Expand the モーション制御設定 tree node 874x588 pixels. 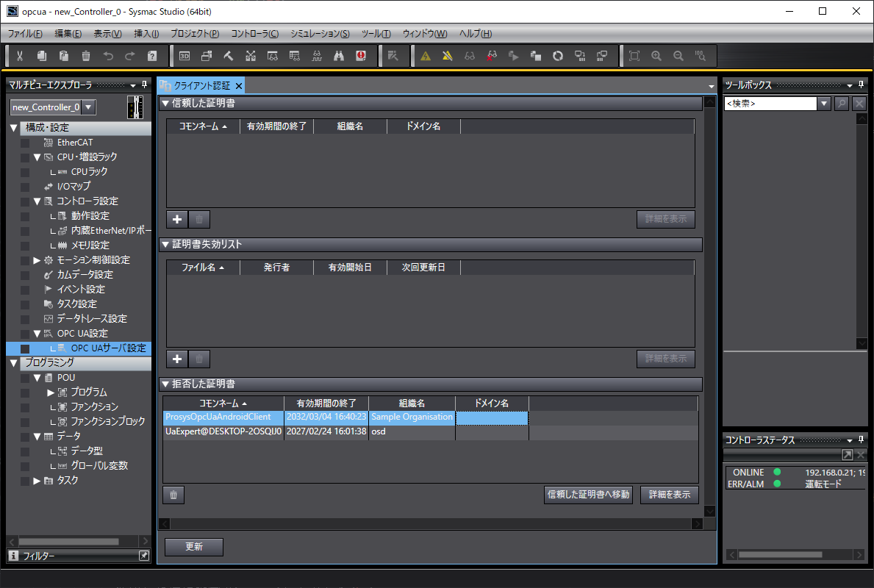point(37,260)
